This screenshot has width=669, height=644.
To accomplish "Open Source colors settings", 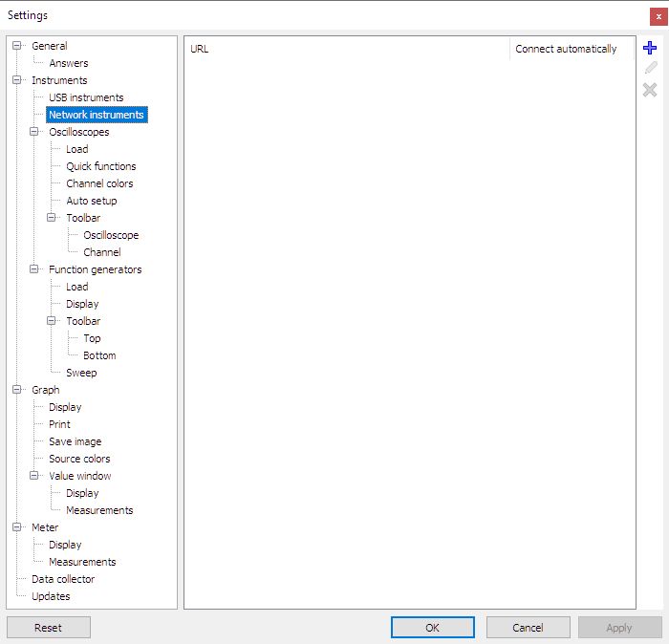I will [x=79, y=459].
